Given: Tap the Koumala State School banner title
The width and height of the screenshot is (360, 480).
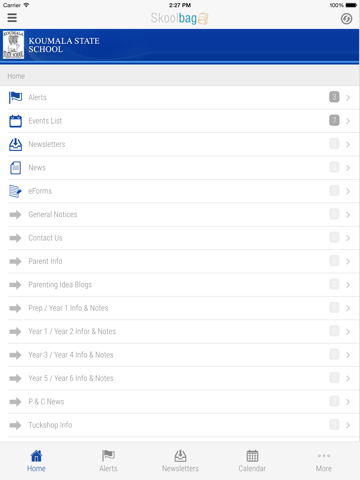Looking at the screenshot, I should pyautogui.click(x=64, y=45).
